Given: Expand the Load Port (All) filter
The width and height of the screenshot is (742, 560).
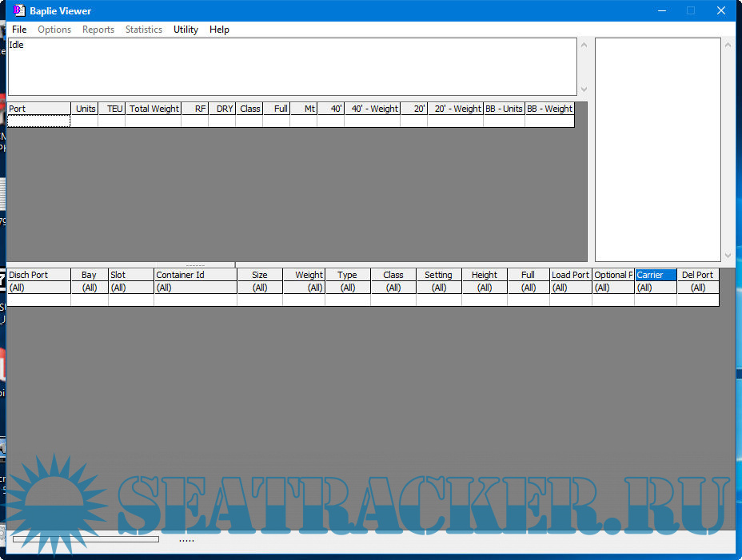Looking at the screenshot, I should click(570, 288).
